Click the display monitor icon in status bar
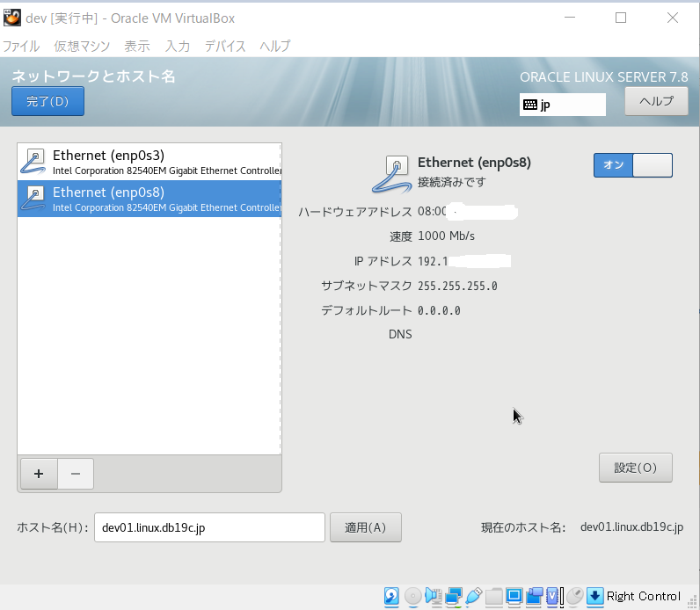The width and height of the screenshot is (700, 610). [x=514, y=596]
